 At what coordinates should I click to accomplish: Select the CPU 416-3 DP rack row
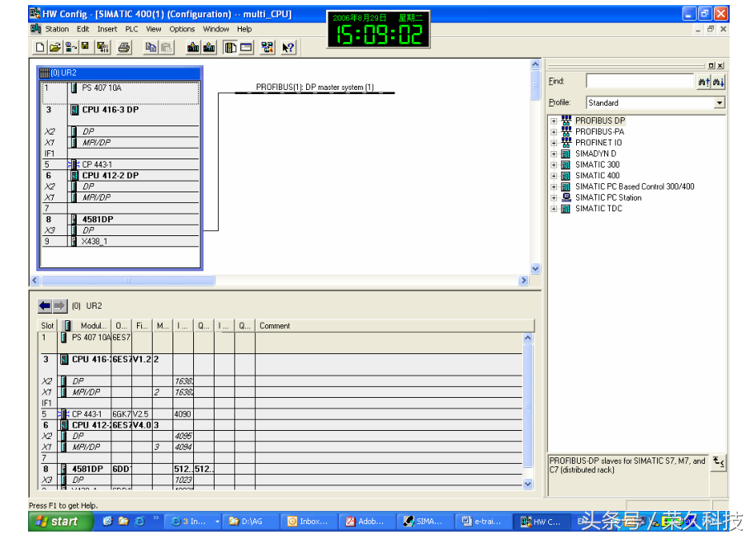click(110, 110)
